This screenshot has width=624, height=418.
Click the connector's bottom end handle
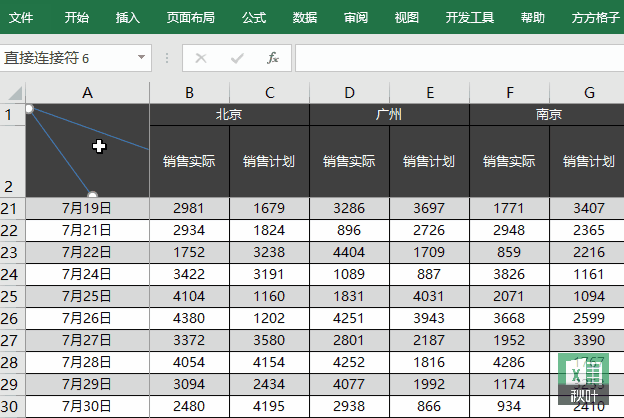[92, 195]
